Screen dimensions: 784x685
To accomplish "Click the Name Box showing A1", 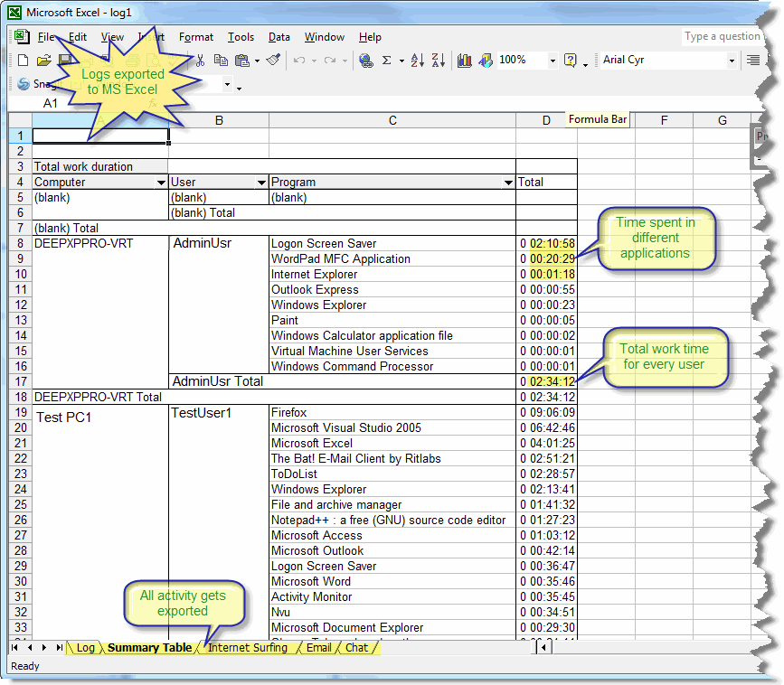I will (x=50, y=103).
